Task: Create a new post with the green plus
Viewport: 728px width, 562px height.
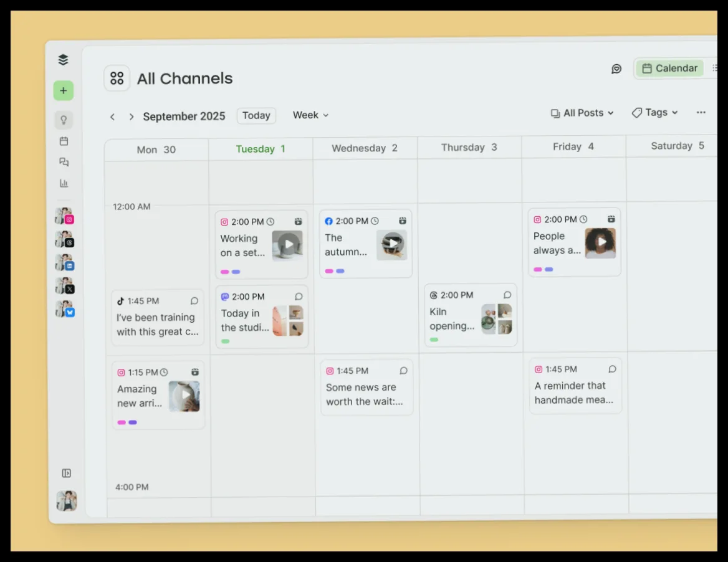Action: [x=64, y=90]
